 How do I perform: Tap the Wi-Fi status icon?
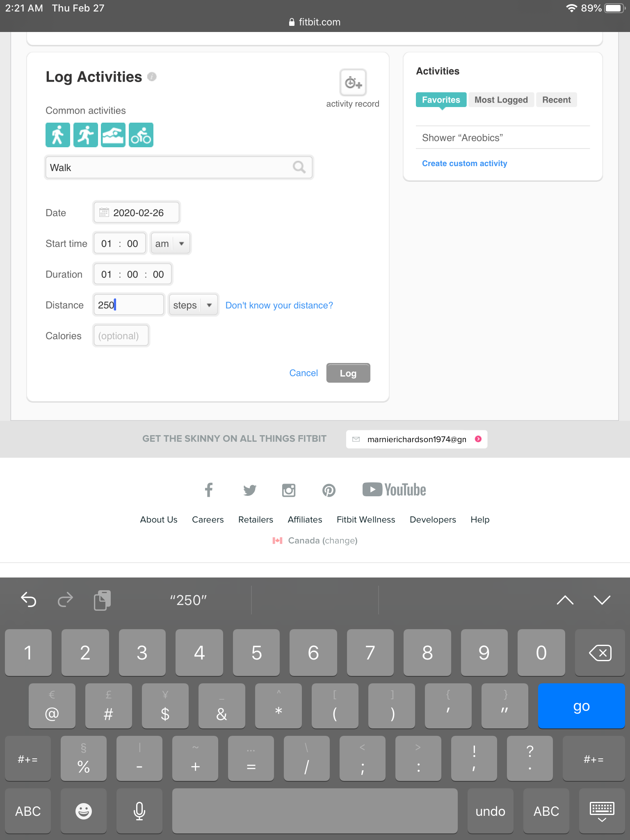click(571, 8)
